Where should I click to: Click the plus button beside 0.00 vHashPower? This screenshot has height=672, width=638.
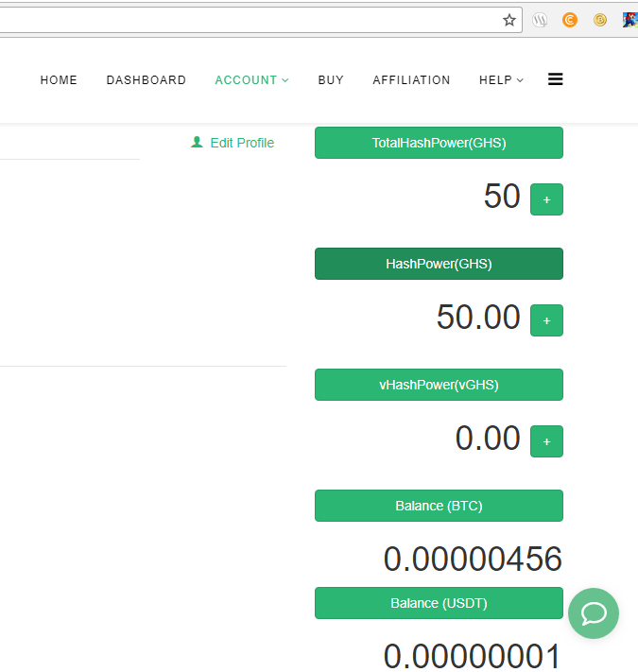coord(546,441)
